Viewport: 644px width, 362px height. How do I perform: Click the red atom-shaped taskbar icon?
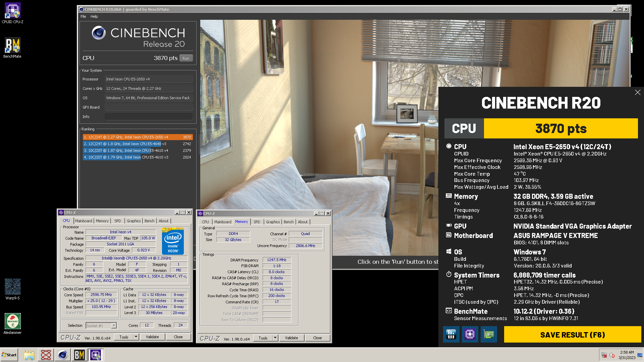tap(46, 355)
